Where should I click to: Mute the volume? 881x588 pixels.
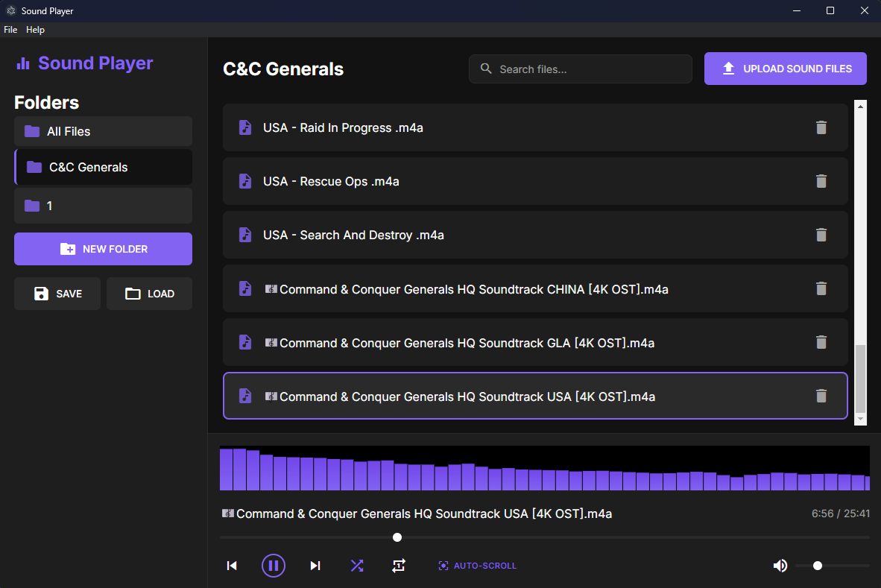pos(780,565)
